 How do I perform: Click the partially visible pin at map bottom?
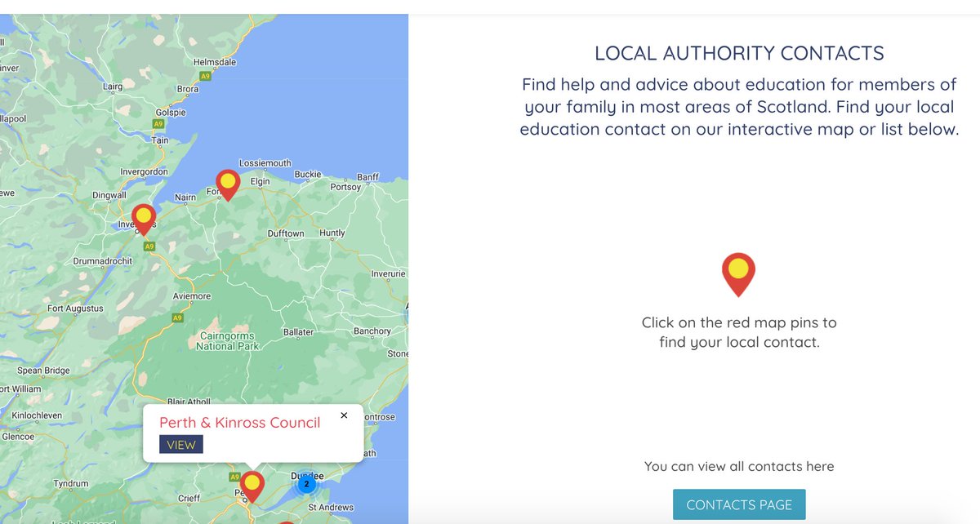(287, 520)
